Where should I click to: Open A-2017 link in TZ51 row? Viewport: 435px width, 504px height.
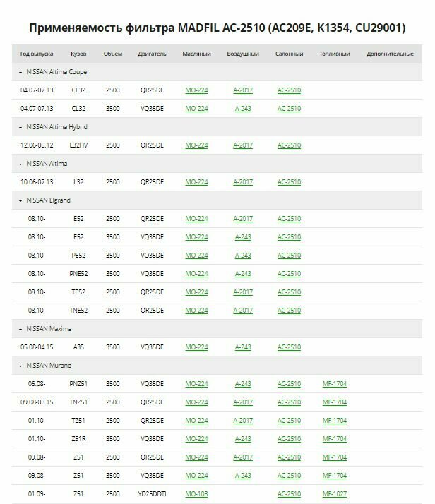243,421
